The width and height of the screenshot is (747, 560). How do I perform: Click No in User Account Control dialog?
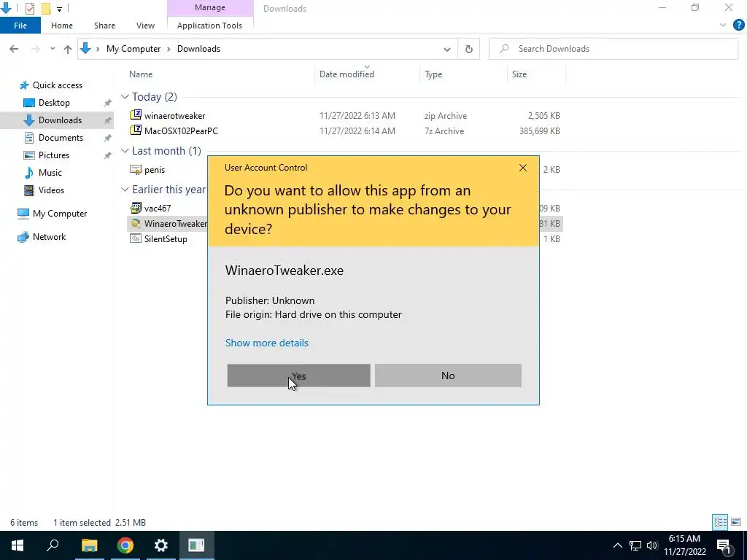(448, 376)
